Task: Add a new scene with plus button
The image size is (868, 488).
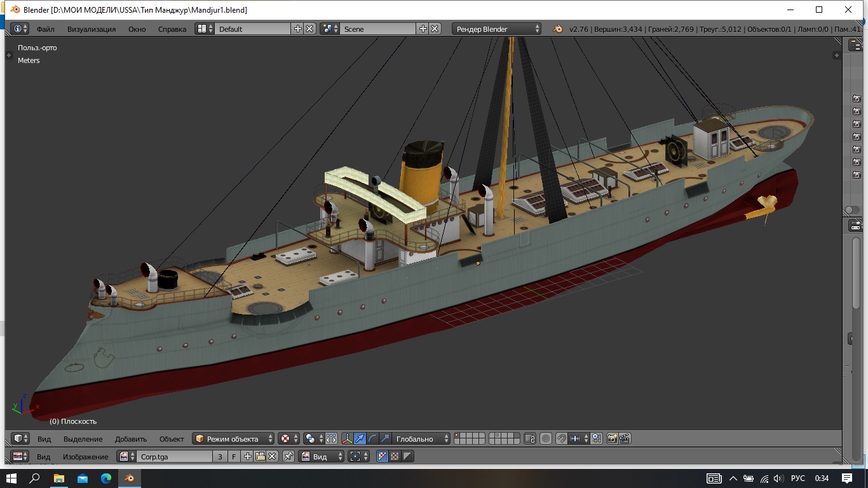Action: tap(423, 29)
